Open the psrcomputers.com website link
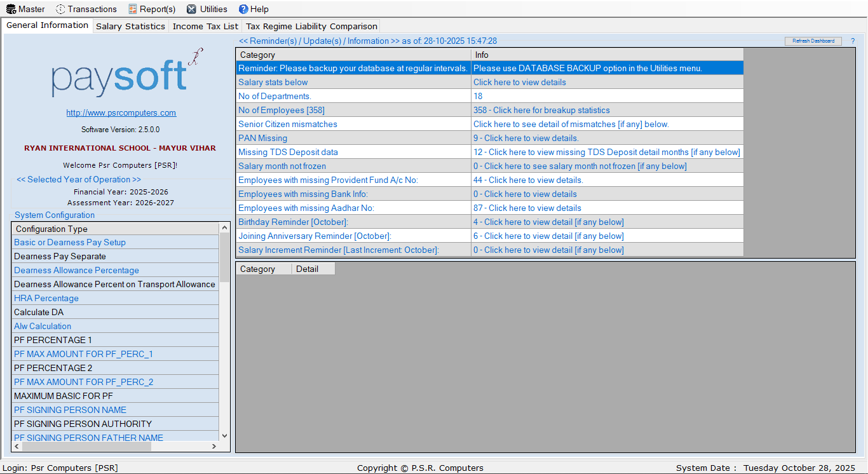This screenshot has height=474, width=868. pyautogui.click(x=121, y=112)
